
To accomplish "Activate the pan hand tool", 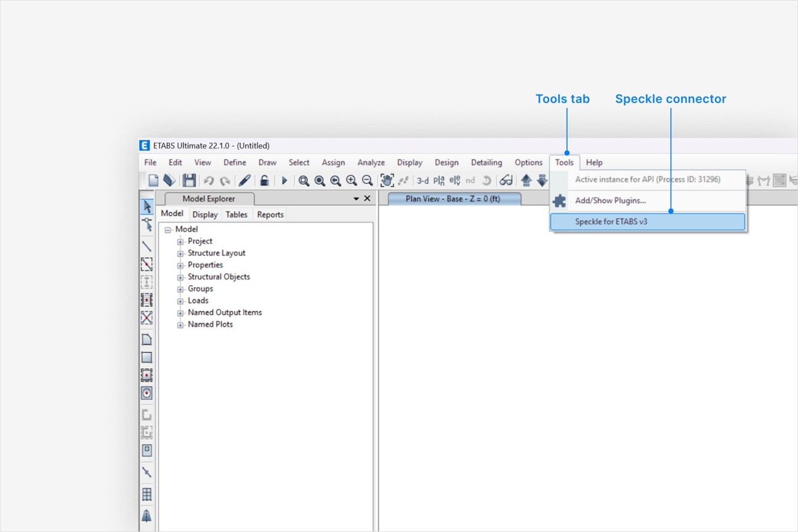I will click(x=387, y=180).
